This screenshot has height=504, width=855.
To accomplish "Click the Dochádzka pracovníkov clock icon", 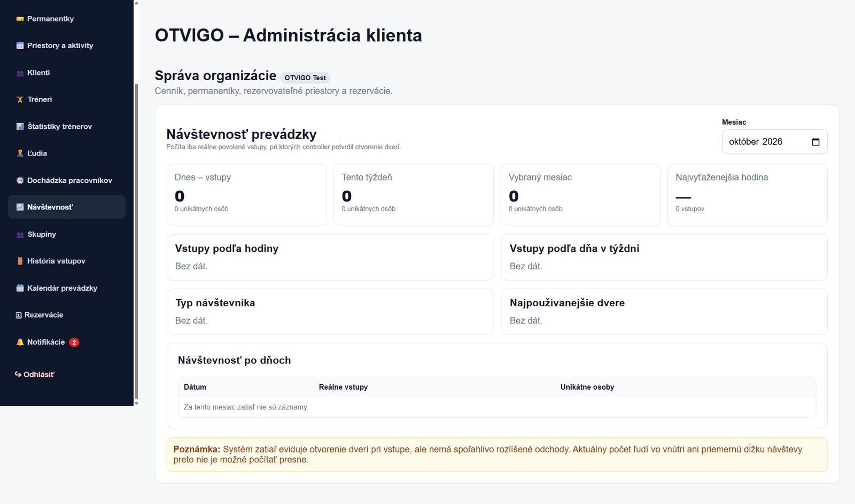I will (20, 180).
